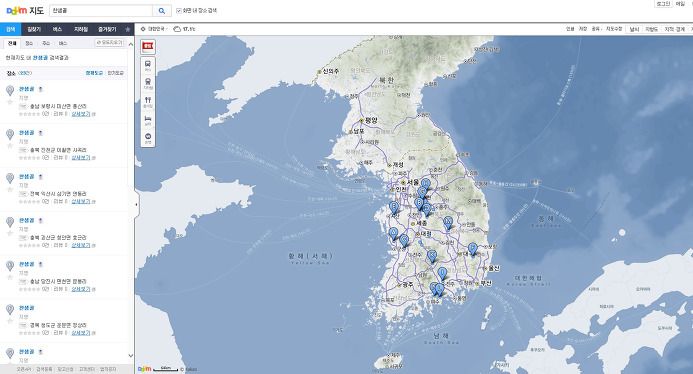The height and width of the screenshot is (374, 693).
Task: Toggle favorite star for the 진천군 result
Action: pyautogui.click(x=10, y=146)
